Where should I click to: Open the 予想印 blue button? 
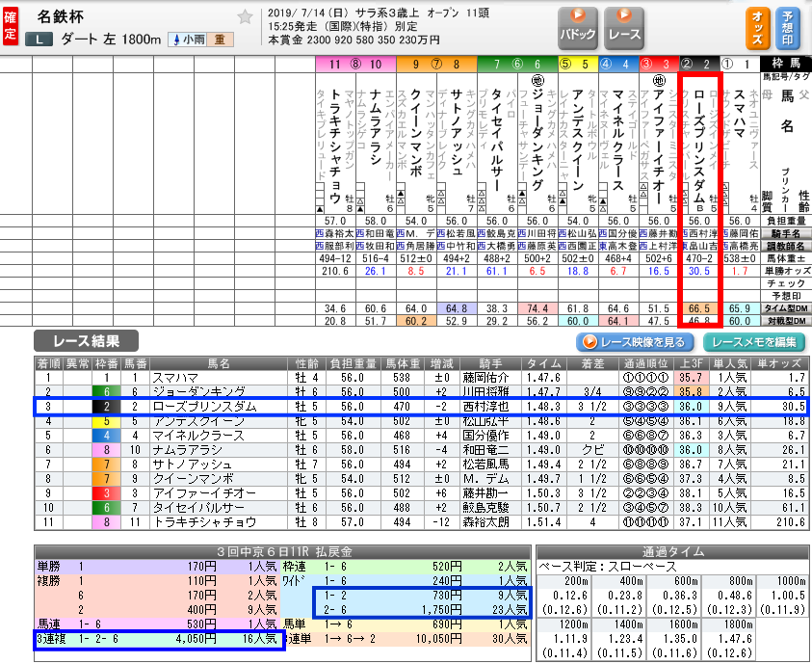click(x=787, y=28)
